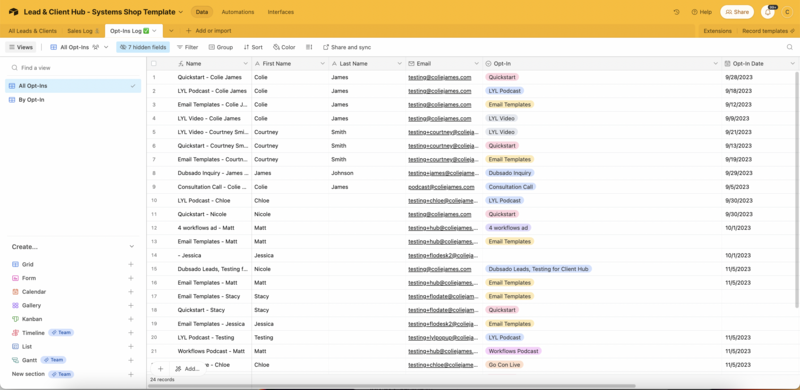Open the podcast@coliejames.com email link
This screenshot has height=390, width=800.
pos(441,187)
